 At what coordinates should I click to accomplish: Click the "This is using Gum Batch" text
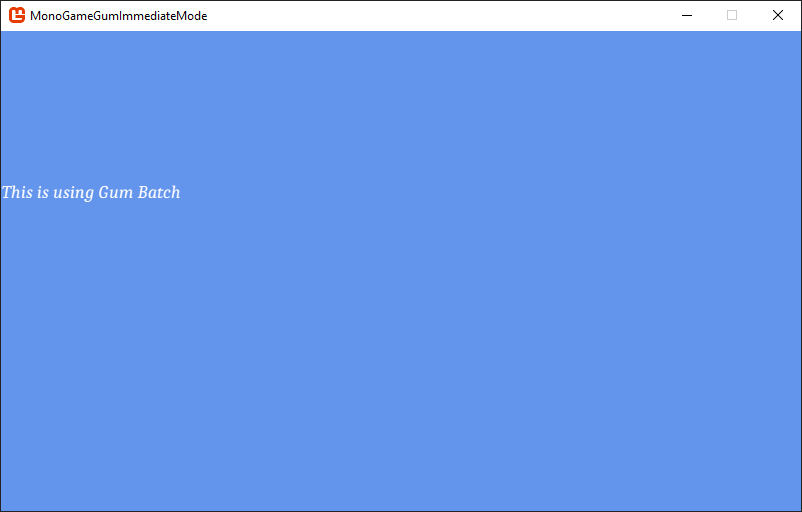pyautogui.click(x=91, y=192)
